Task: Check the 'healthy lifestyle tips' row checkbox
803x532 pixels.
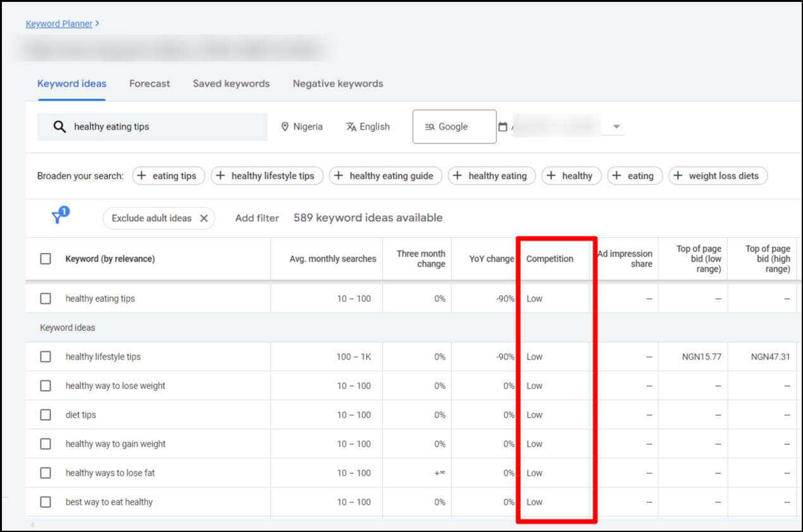Action: pos(46,356)
